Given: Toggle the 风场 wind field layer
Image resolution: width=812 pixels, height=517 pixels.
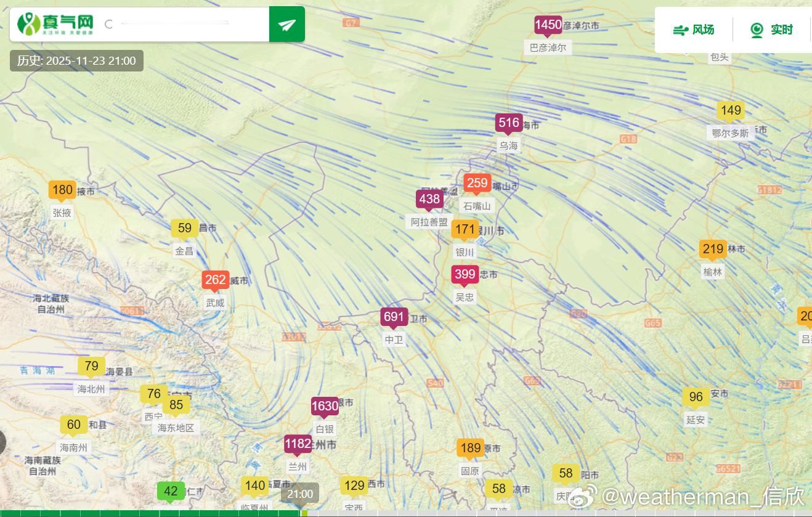Looking at the screenshot, I should [694, 30].
